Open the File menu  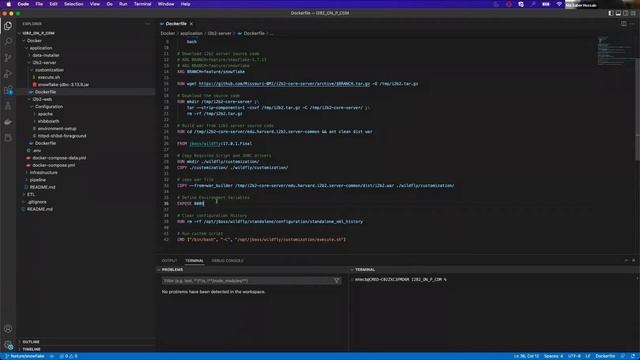click(39, 4)
